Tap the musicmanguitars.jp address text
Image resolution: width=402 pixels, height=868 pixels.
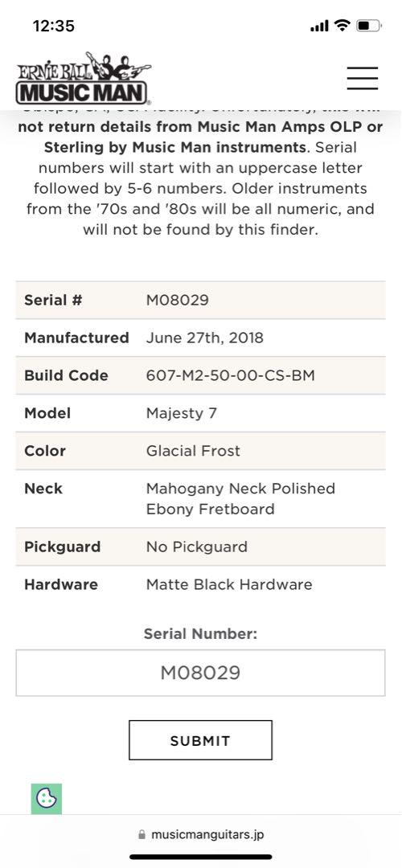click(x=207, y=835)
